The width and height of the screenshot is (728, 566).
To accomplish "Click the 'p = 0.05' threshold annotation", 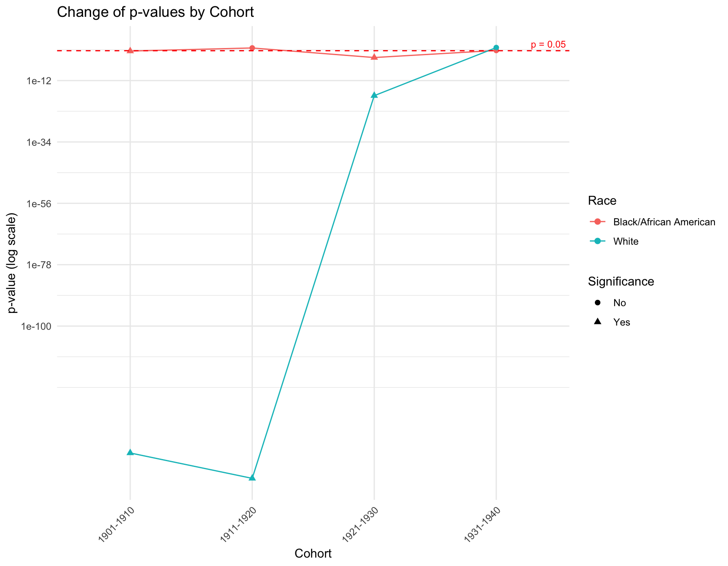I will point(548,45).
